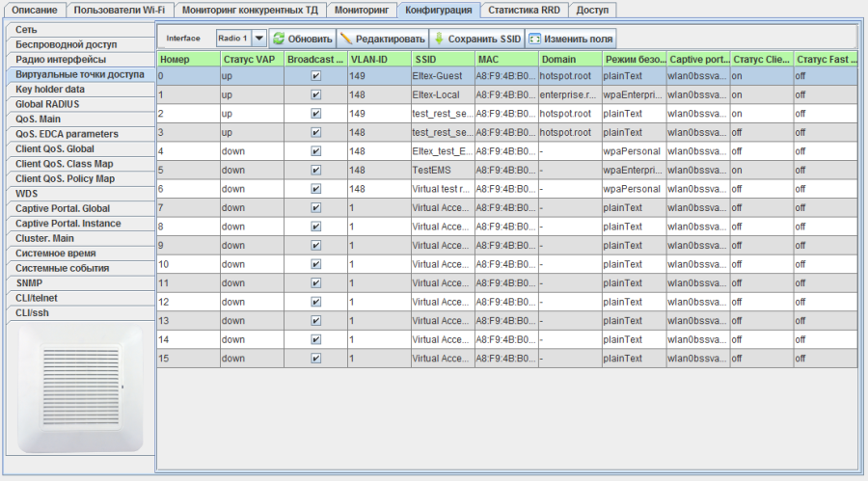
Task: Click the green refresh arrows icon
Action: pyautogui.click(x=279, y=39)
